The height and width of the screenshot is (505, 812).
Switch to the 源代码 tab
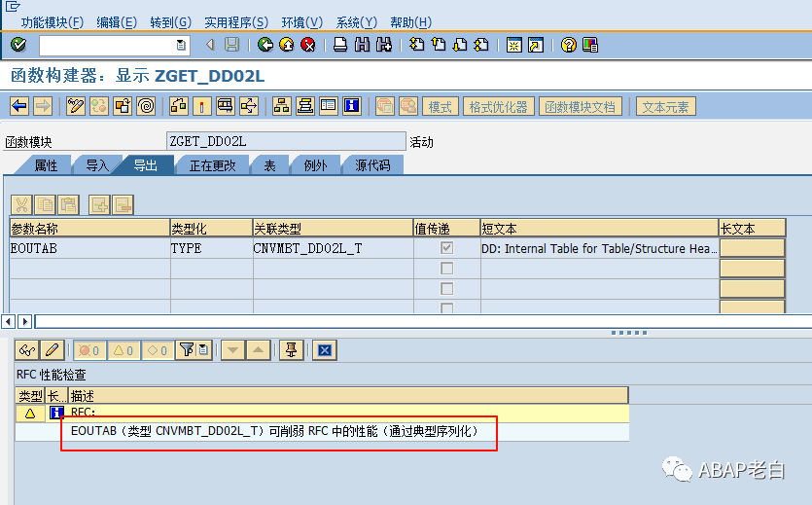tap(372, 165)
